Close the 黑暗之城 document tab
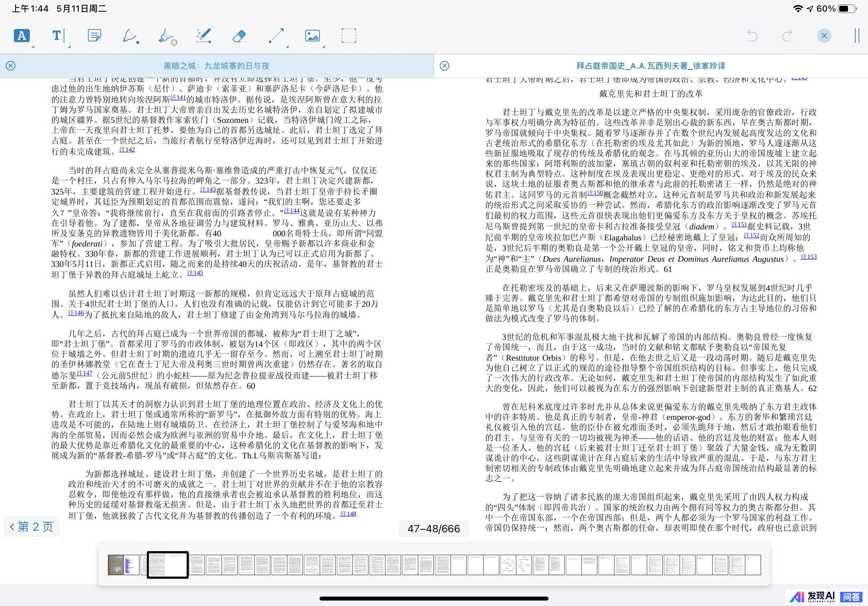Viewport: 868px width, 606px height. pos(11,66)
